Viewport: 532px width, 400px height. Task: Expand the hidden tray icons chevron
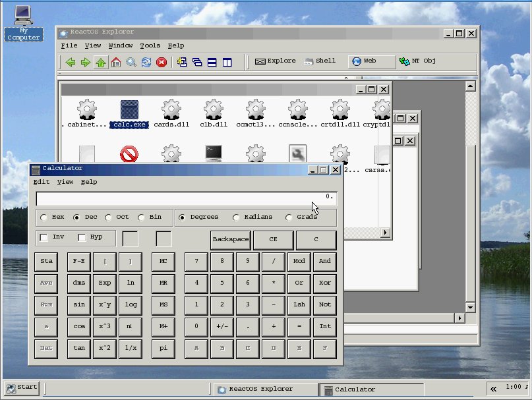(493, 388)
